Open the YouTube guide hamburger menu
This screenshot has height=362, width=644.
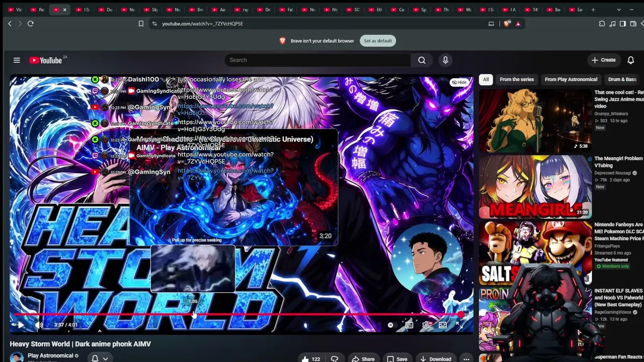17,60
